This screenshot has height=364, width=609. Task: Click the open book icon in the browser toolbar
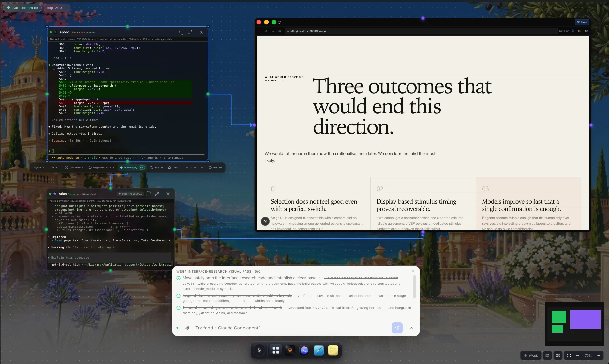click(580, 31)
